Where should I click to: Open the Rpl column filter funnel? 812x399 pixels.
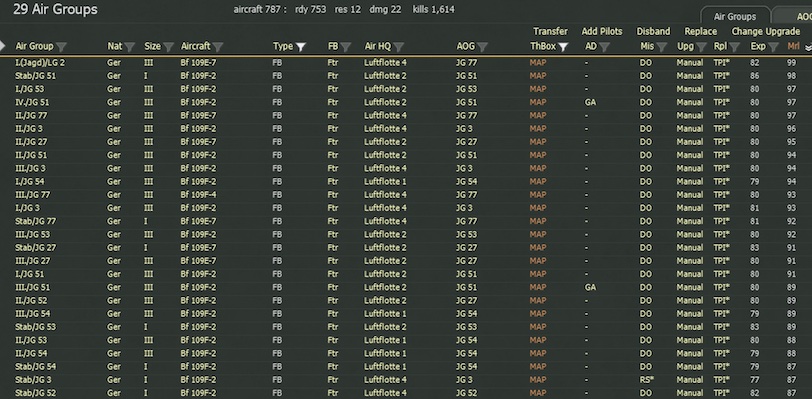(x=734, y=47)
